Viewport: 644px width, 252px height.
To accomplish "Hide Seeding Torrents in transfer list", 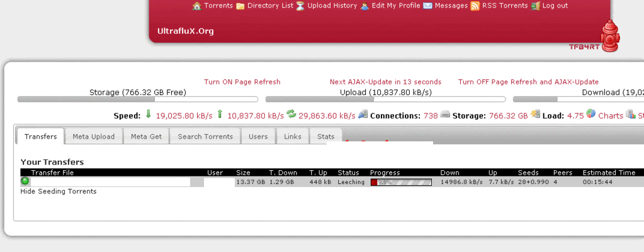I will click(59, 192).
